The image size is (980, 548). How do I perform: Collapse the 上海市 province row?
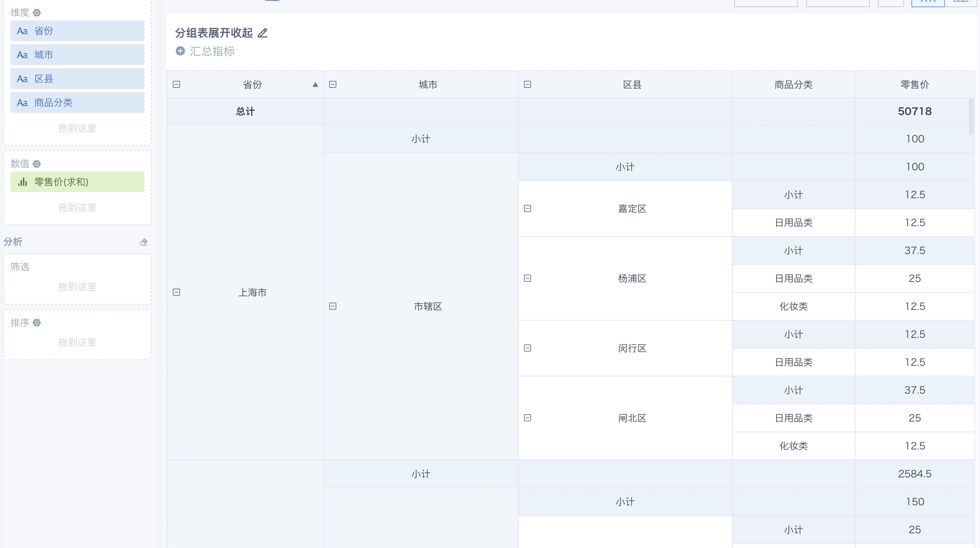click(x=176, y=292)
